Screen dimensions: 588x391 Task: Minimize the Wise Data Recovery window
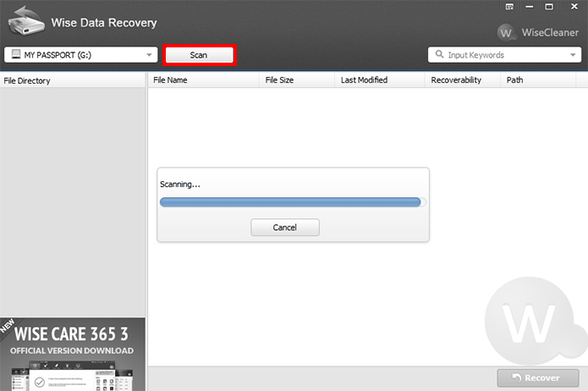(x=529, y=7)
